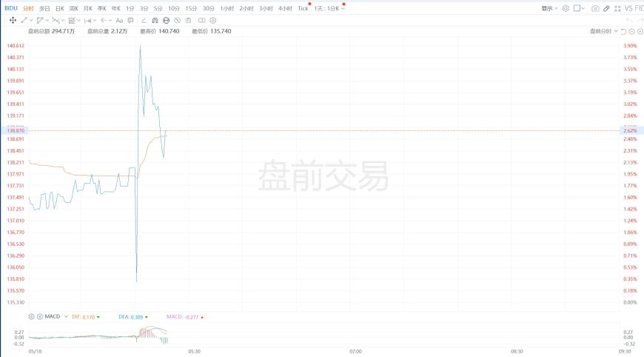The width and height of the screenshot is (644, 357).
Task: Remove MACD indicator with X icon
Action: pyautogui.click(x=40, y=316)
